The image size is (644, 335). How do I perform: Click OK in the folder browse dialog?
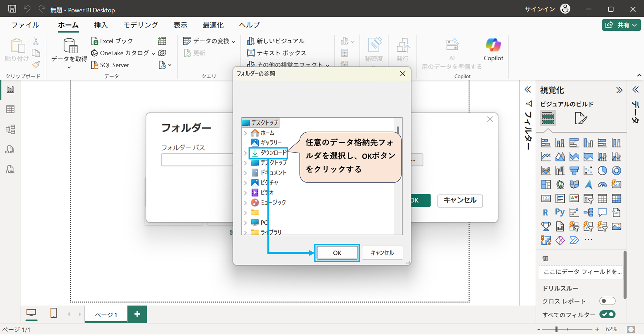[336, 253]
